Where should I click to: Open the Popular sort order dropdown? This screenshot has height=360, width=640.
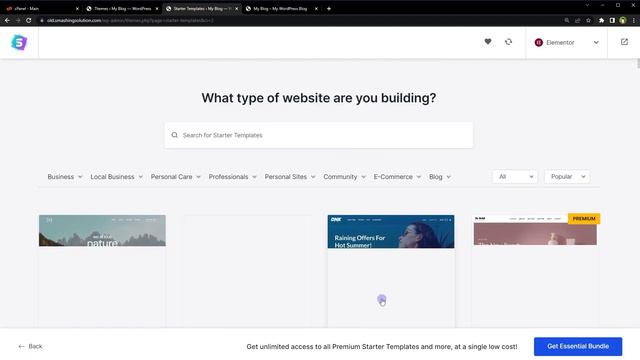567,177
